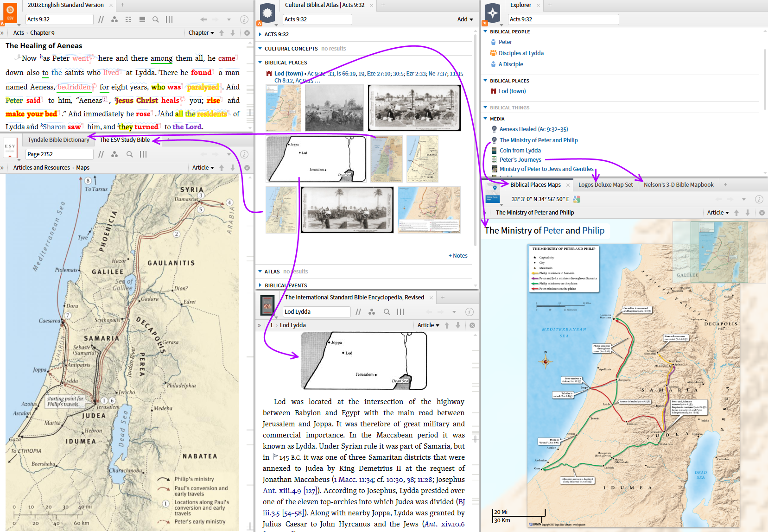The height and width of the screenshot is (532, 768).
Task: Open Coin from Lydda media link
Action: tap(520, 151)
